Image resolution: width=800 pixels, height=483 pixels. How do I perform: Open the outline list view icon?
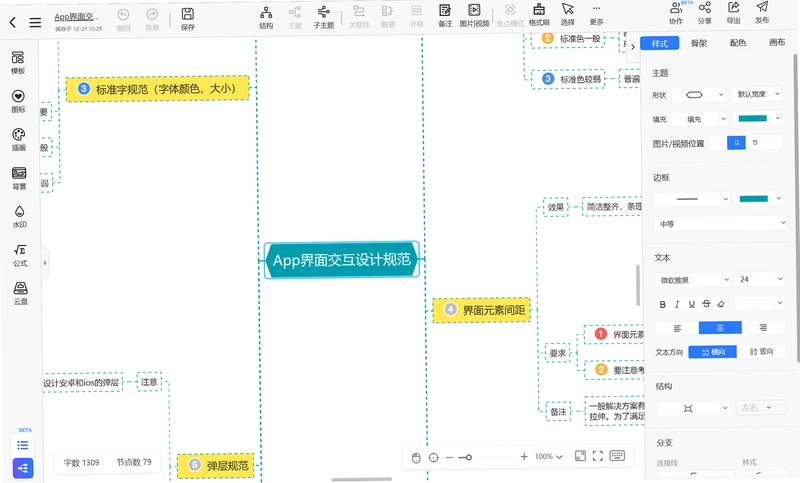[22, 445]
